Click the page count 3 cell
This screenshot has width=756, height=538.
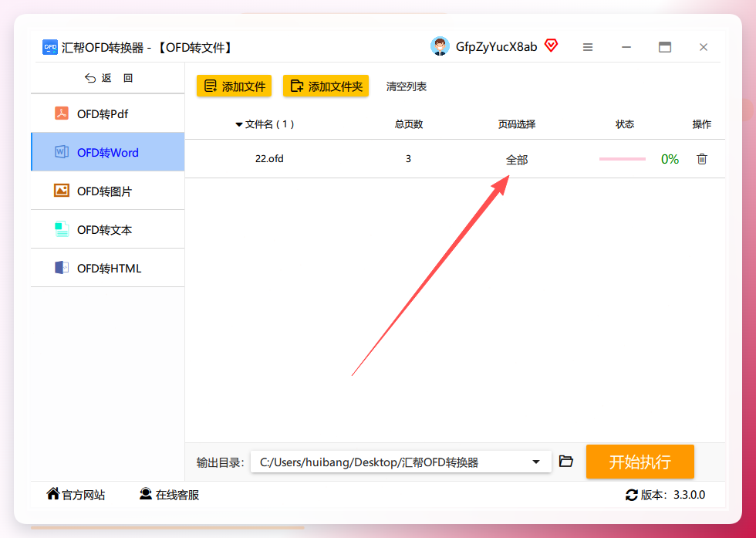coord(408,159)
